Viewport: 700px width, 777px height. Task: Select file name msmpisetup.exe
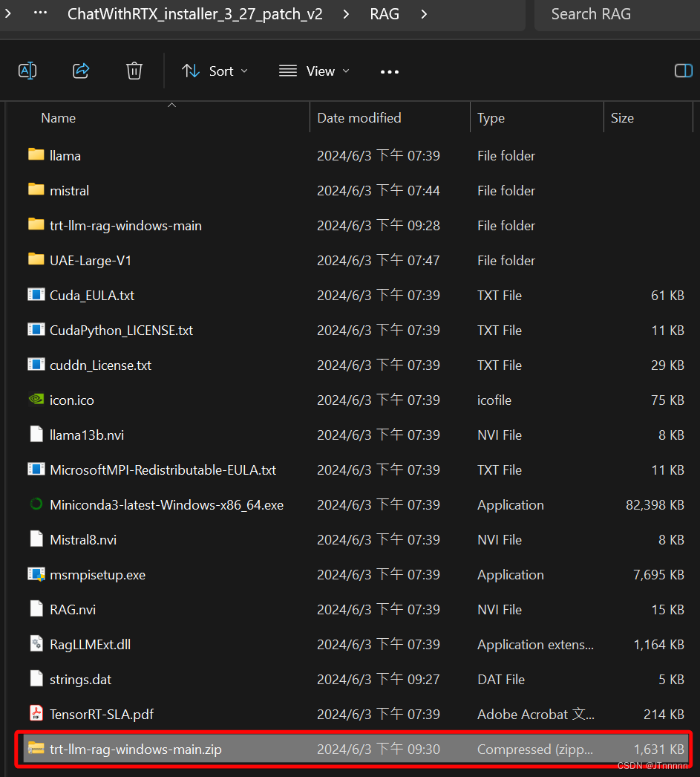click(x=97, y=575)
